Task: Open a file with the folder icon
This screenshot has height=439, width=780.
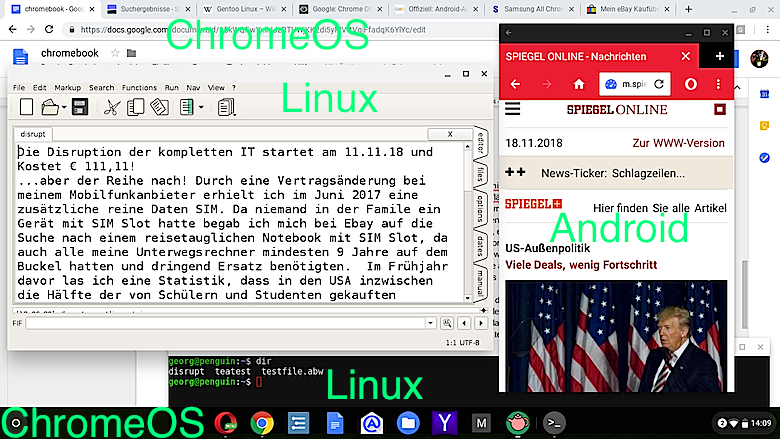Action: [50, 107]
